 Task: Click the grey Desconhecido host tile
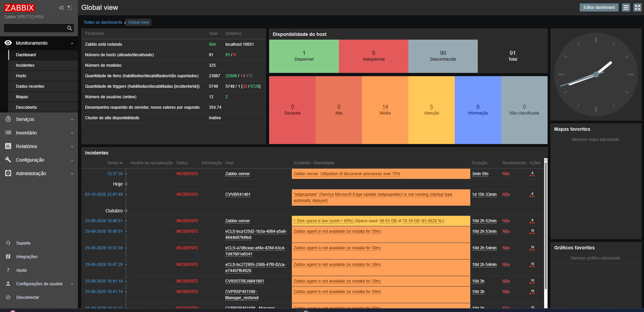pyautogui.click(x=443, y=56)
